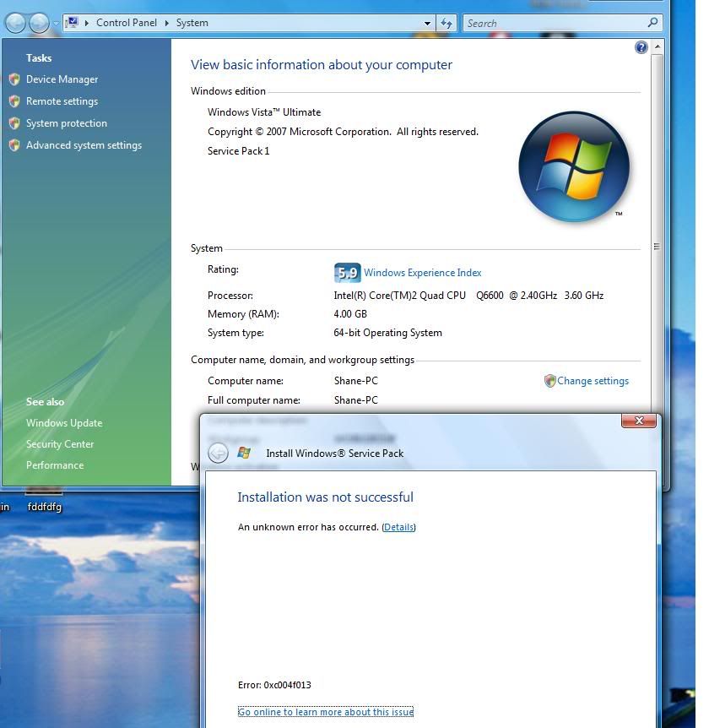Click the Service Pack 1 text

click(239, 151)
